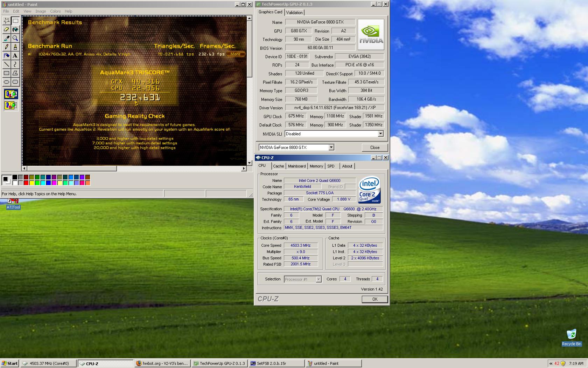Select the Curve tool in Paint

(x=15, y=64)
